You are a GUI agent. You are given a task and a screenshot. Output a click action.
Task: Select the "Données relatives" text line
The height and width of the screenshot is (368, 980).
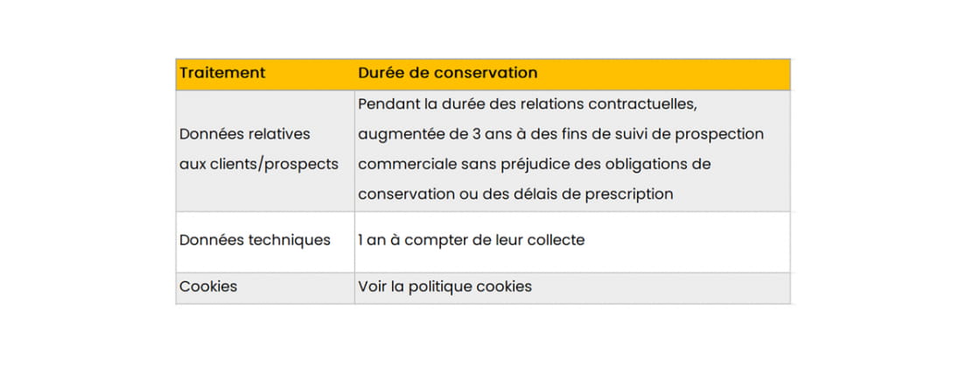coord(244,134)
